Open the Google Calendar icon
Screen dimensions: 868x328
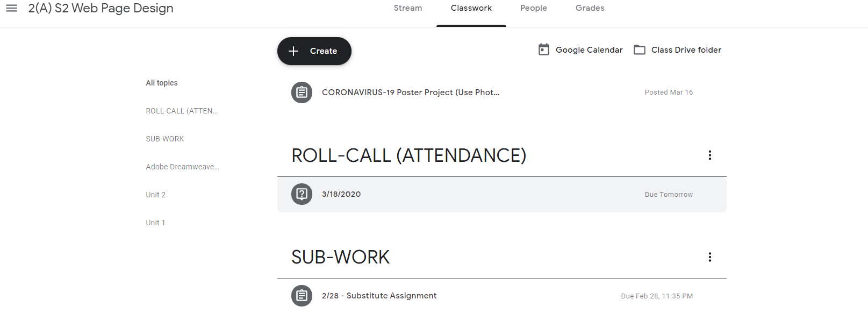pos(544,49)
